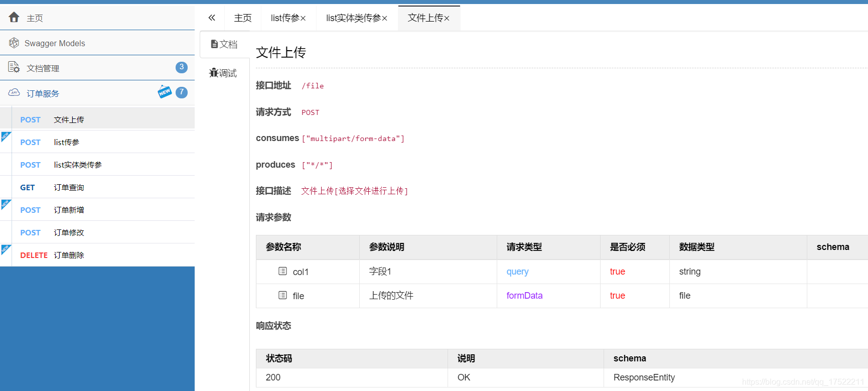Viewport: 868px width, 391px height.
Task: Click the true value in col1 row
Action: tap(617, 272)
